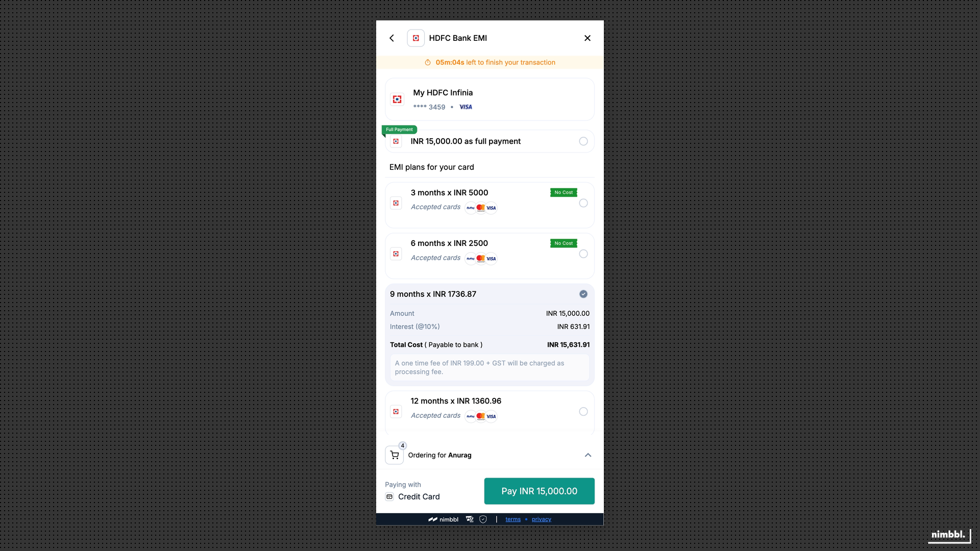Click the security shield icon in footer
The height and width of the screenshot is (551, 980).
(483, 519)
